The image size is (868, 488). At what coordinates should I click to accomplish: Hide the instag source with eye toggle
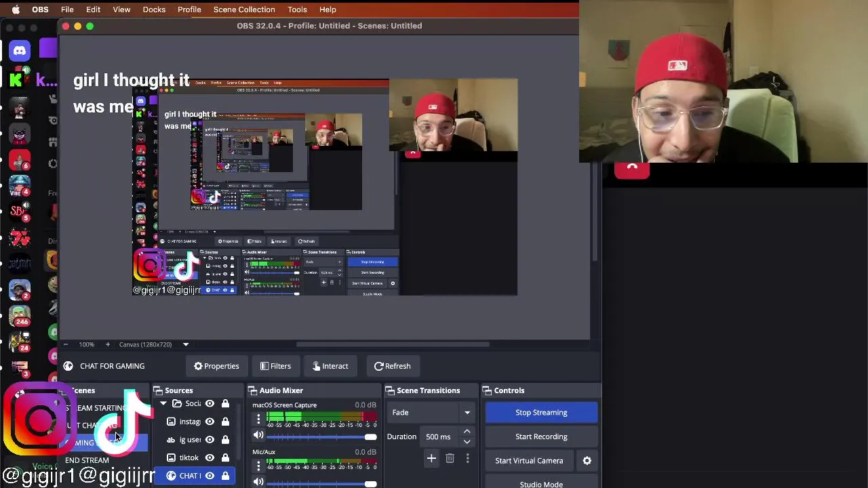(x=210, y=422)
